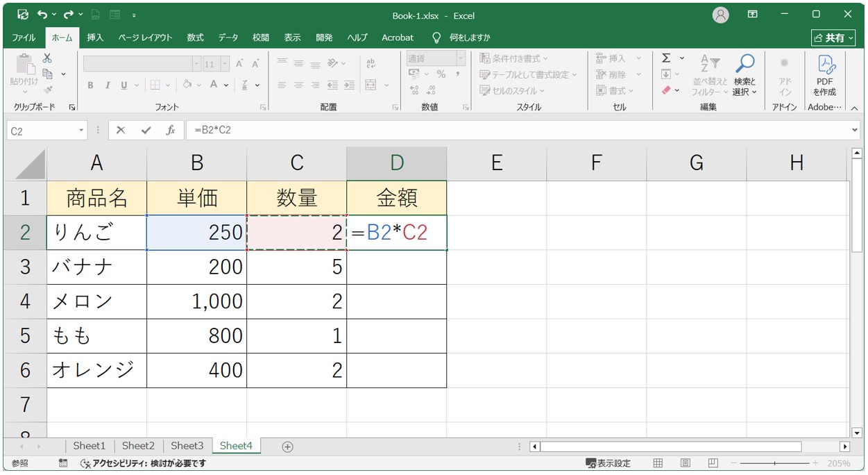The image size is (868, 475).
Task: Click cell B4 containing 1,000
Action: (x=197, y=301)
